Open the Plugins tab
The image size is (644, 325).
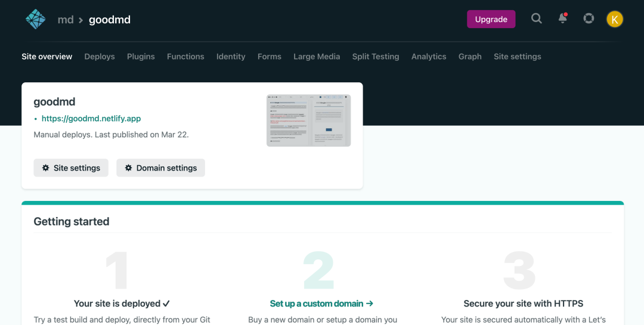coord(141,57)
